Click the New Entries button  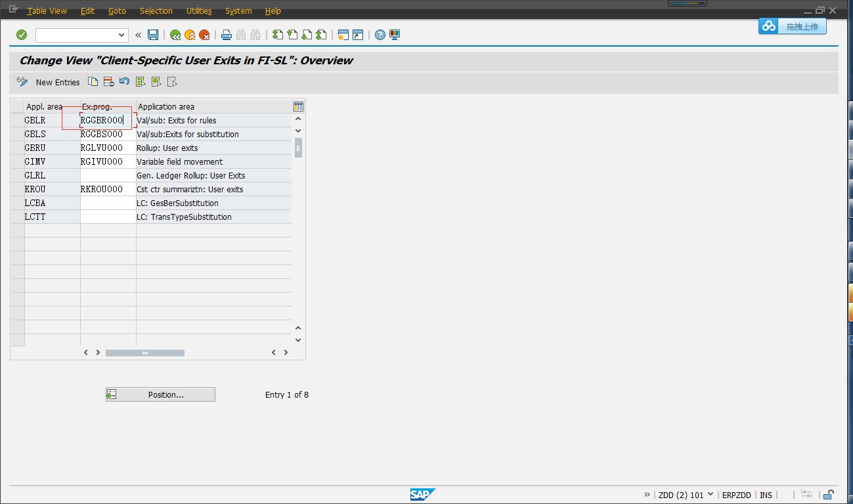(57, 81)
